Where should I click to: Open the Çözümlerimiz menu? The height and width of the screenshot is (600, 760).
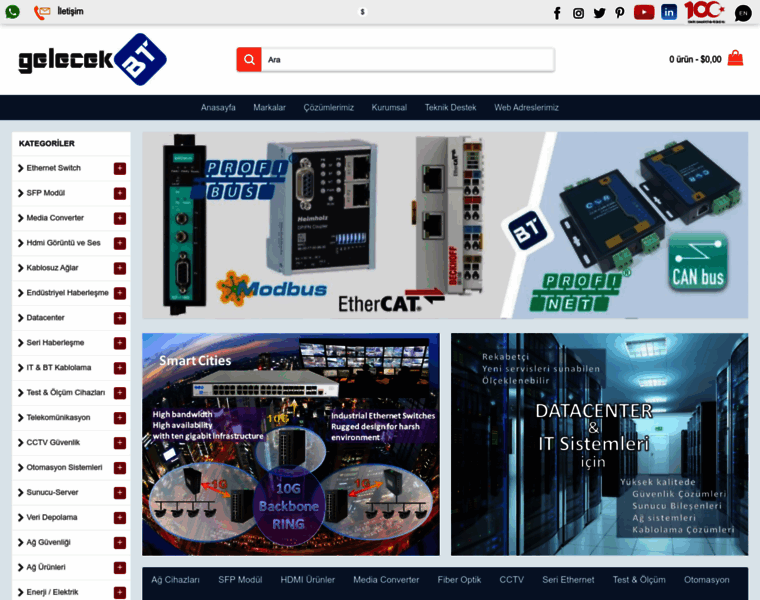click(x=329, y=108)
